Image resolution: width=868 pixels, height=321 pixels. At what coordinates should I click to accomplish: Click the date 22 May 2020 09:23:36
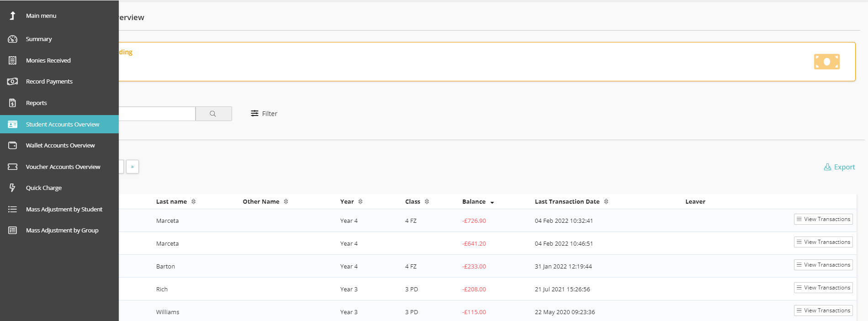coord(565,312)
